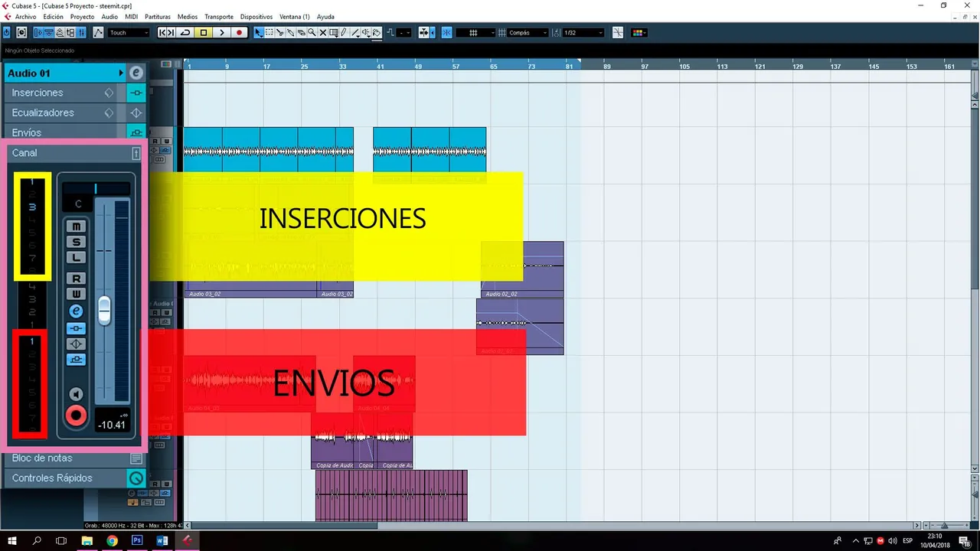
Task: Expand the Bloc de notas section
Action: click(75, 458)
